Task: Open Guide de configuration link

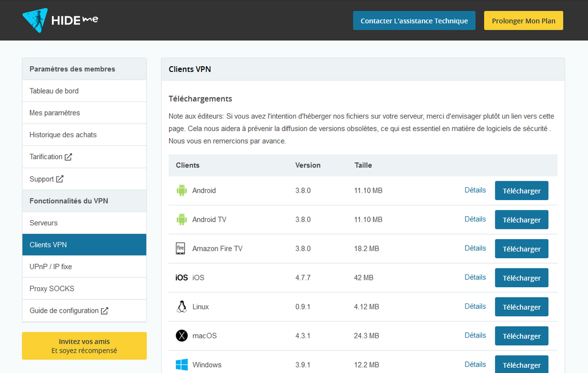Action: click(84, 311)
